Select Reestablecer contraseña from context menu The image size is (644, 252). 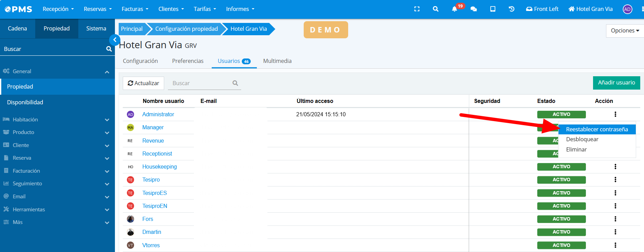596,129
